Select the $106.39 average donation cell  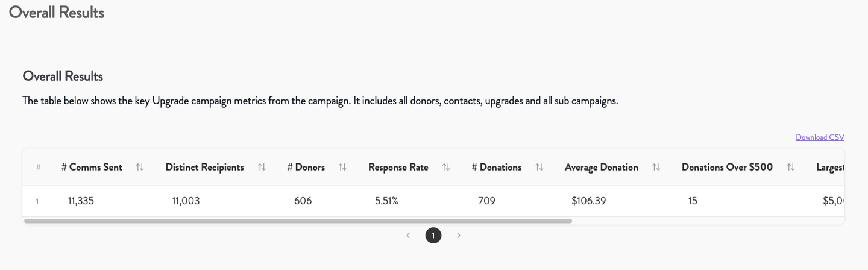click(x=589, y=201)
